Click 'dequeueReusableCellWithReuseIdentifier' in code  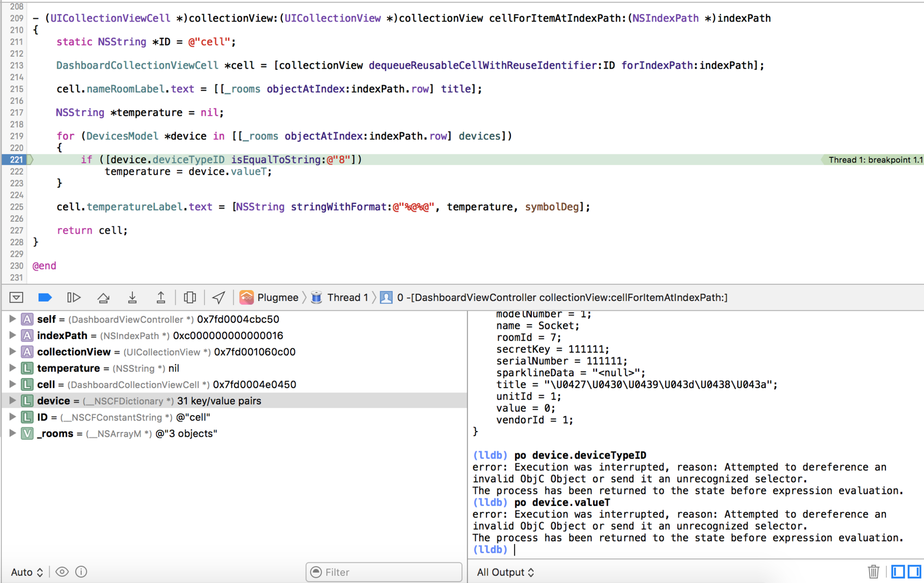(483, 65)
